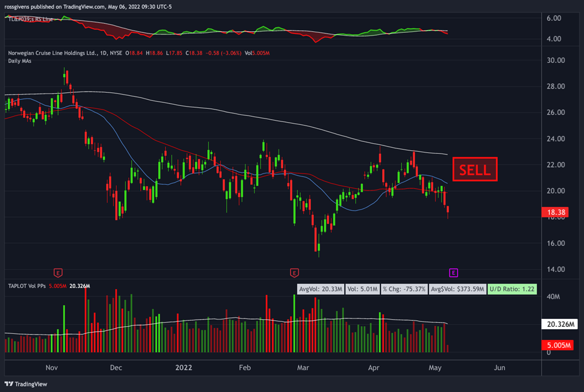Click the 40M volume axis label
Viewport: 584px width, 392px height.
553,297
